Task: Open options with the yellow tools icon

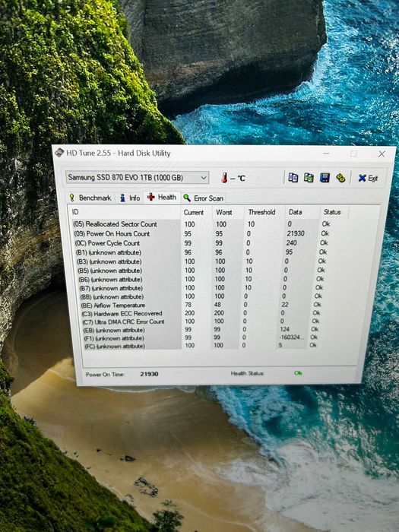Action: click(340, 178)
